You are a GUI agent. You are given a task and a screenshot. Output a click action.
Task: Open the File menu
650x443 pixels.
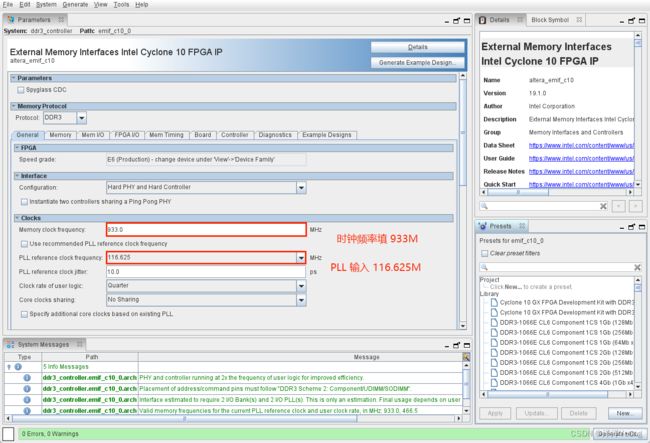pos(7,5)
